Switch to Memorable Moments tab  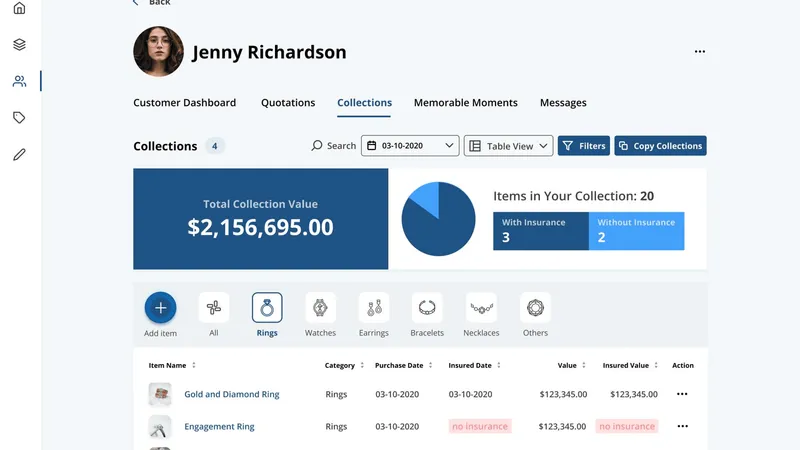pos(466,103)
